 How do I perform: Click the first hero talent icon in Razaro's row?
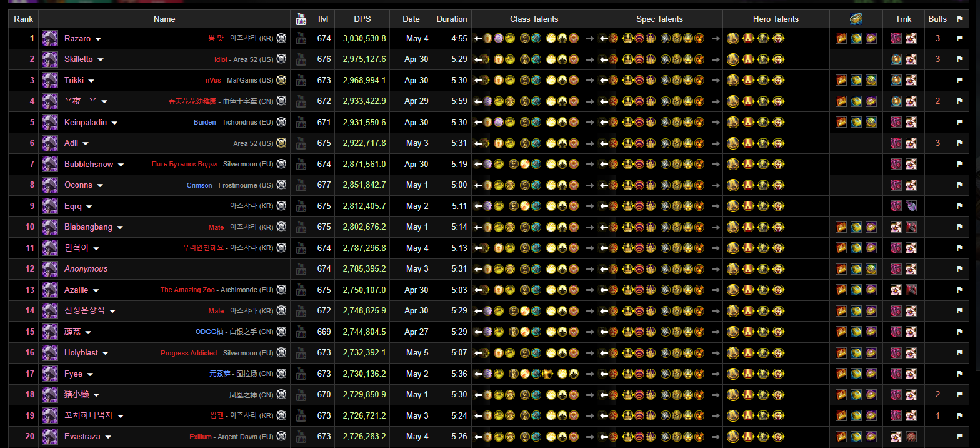click(733, 38)
